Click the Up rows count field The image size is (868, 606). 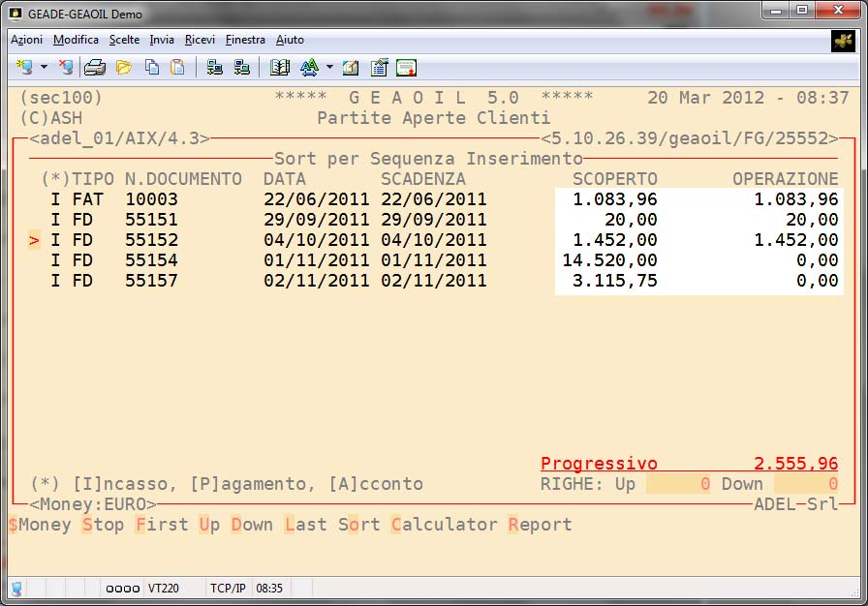click(678, 484)
